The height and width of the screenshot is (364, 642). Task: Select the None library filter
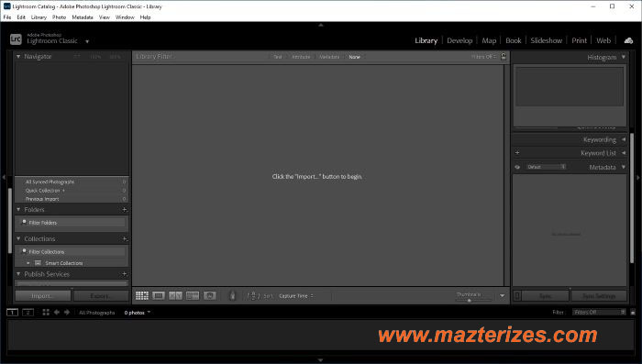tap(355, 57)
